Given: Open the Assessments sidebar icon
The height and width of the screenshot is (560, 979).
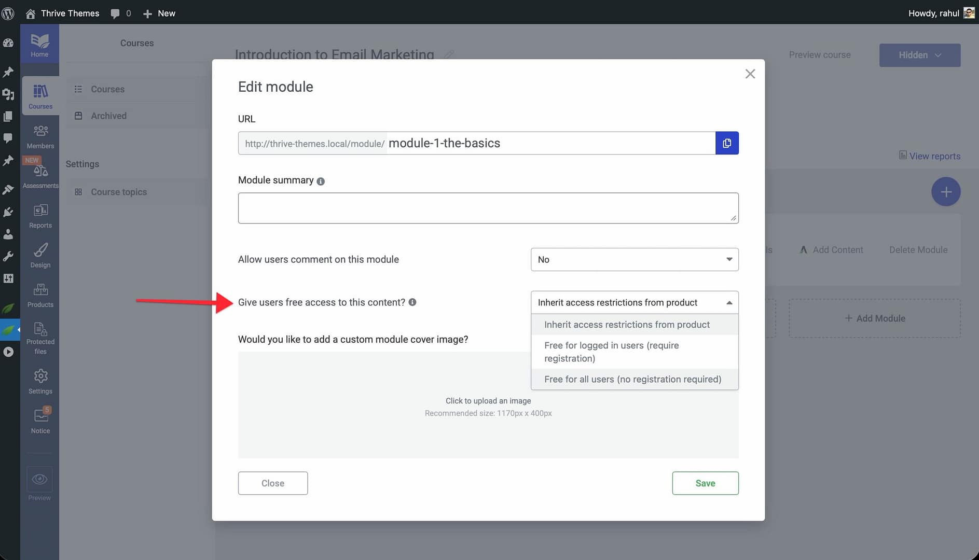Looking at the screenshot, I should click(x=40, y=176).
